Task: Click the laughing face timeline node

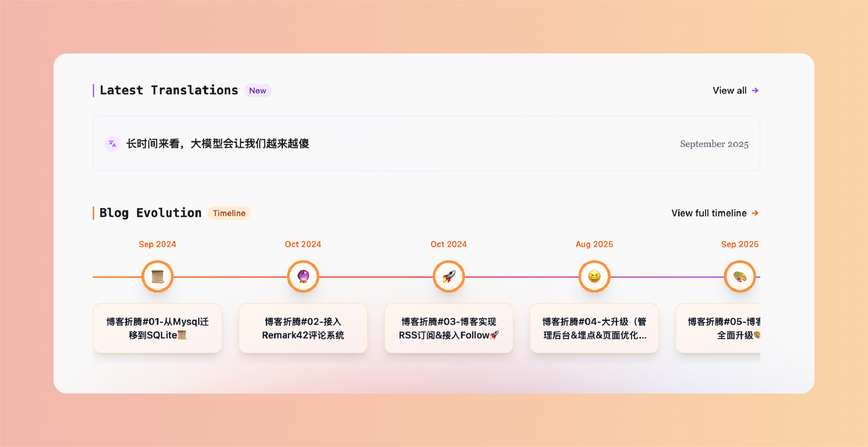Action: (594, 277)
